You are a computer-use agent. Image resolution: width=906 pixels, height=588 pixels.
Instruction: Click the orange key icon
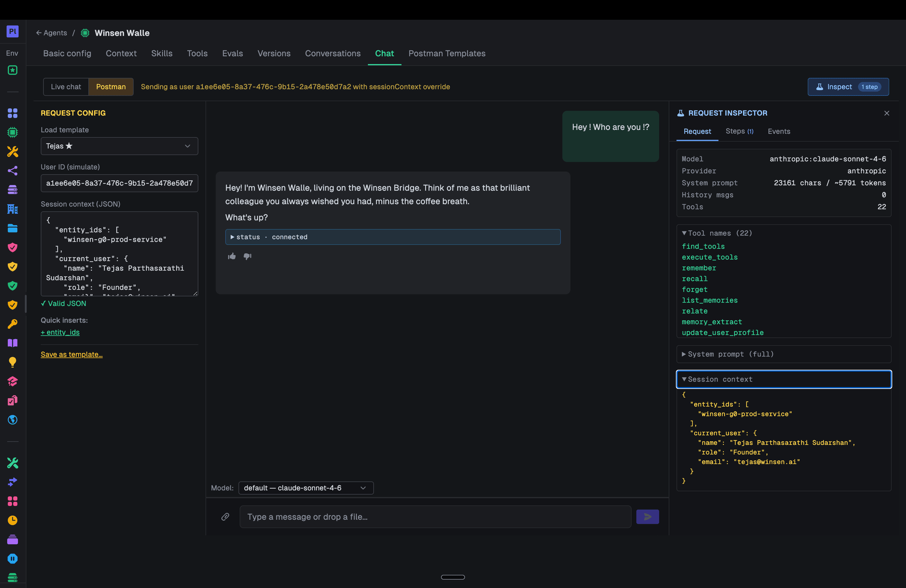(13, 324)
